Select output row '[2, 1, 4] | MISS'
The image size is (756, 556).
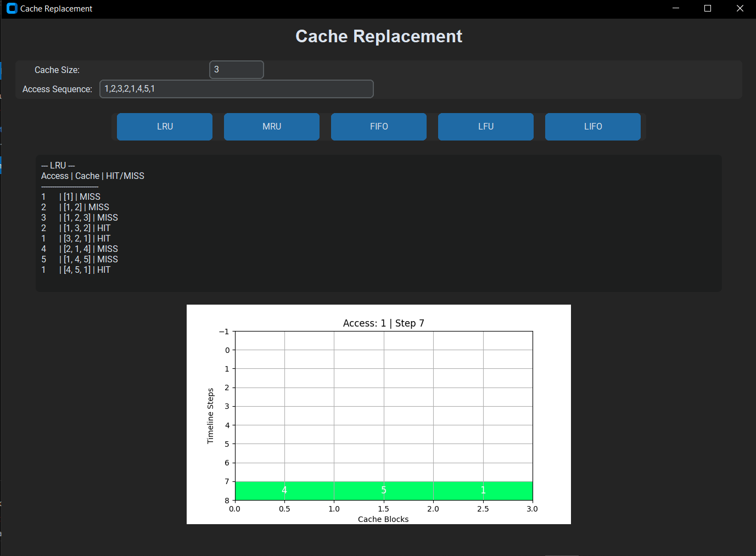coord(80,249)
